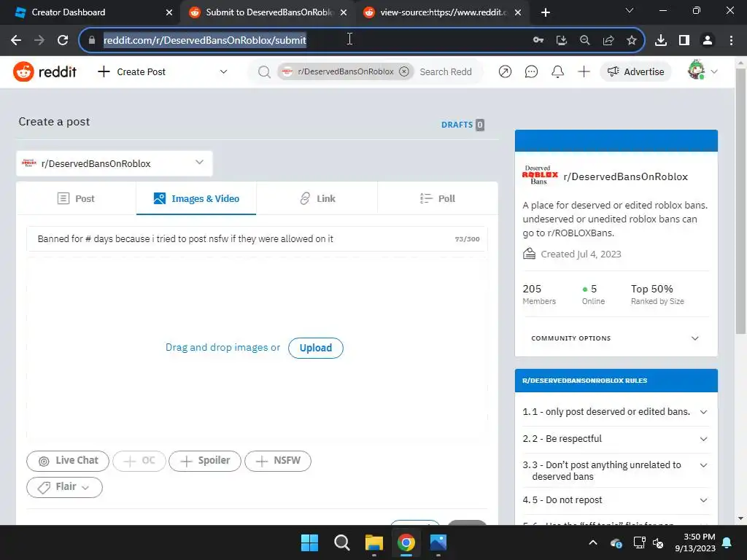
Task: Expand rule 2 Be respectful
Action: [616, 438]
